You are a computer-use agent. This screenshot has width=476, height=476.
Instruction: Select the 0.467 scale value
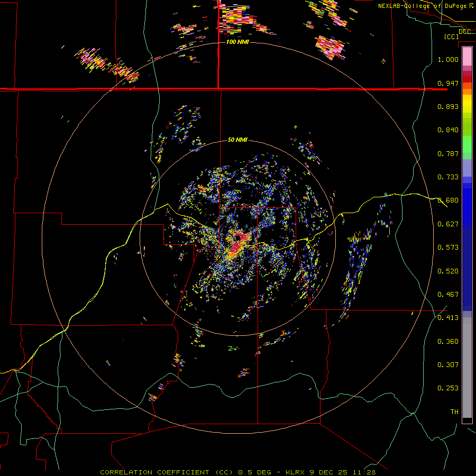tap(448, 295)
